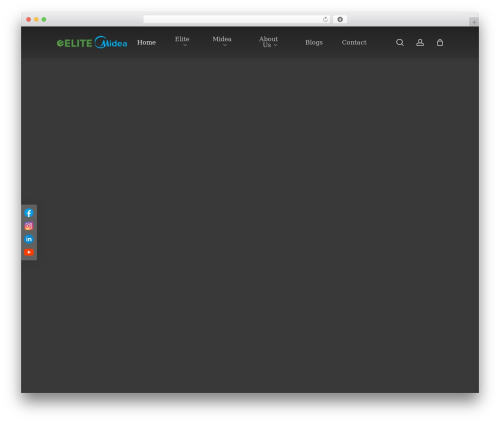The width and height of the screenshot is (500, 423).
Task: Open the user account icon
Action: point(420,43)
